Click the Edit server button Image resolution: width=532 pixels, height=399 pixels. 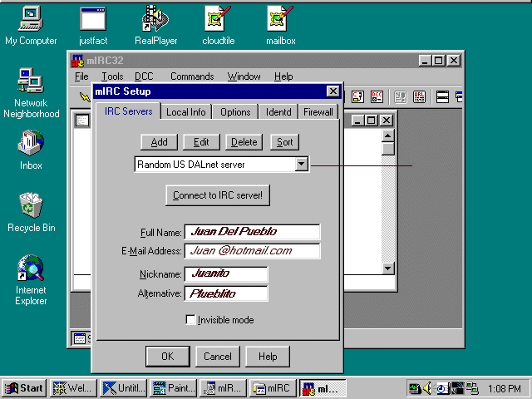201,142
